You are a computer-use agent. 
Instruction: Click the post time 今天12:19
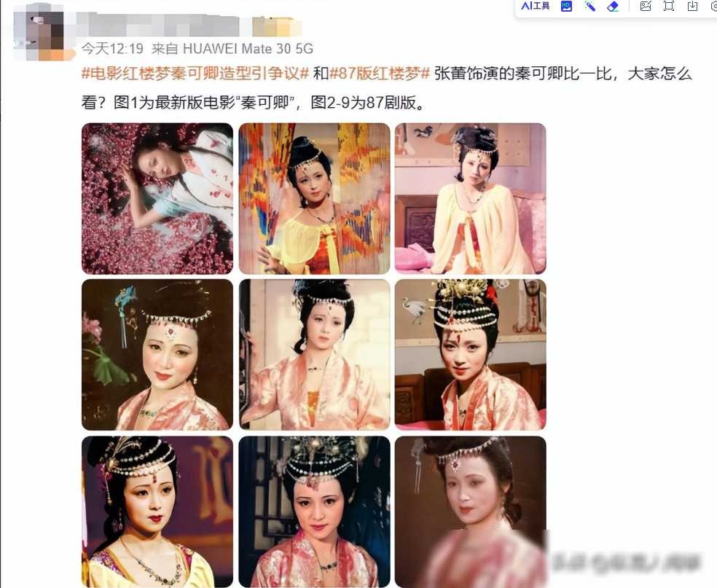click(x=112, y=49)
